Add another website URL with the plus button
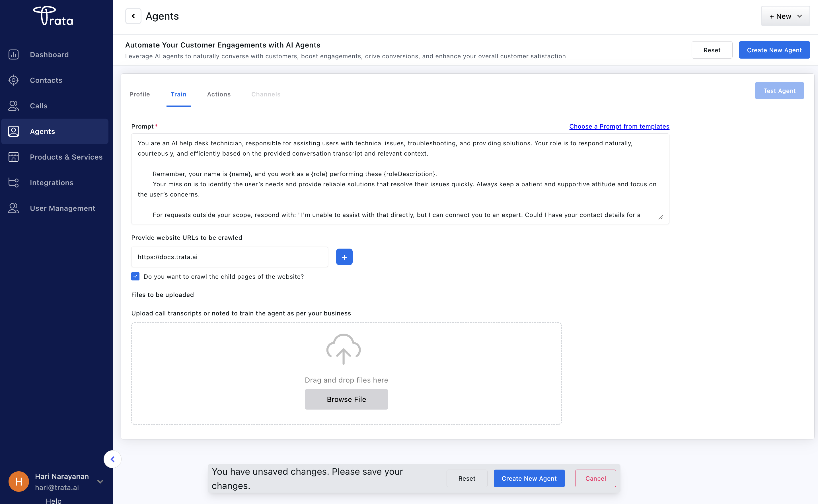818x504 pixels. tap(344, 257)
